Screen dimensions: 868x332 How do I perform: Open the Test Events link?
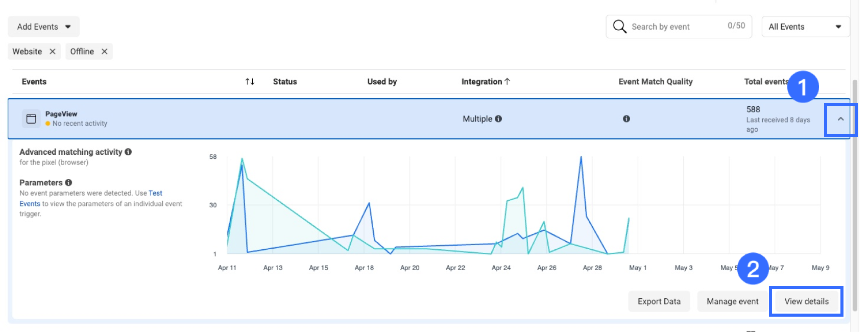click(155, 193)
